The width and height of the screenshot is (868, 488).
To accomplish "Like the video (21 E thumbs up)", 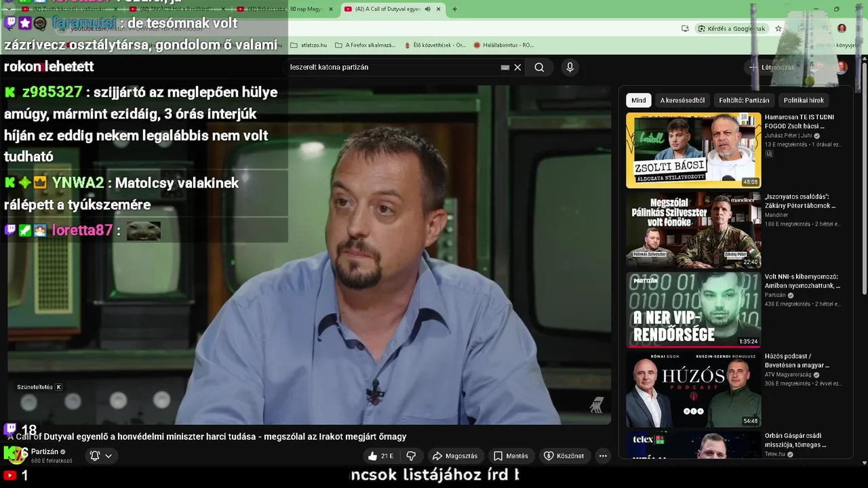I will pyautogui.click(x=380, y=456).
